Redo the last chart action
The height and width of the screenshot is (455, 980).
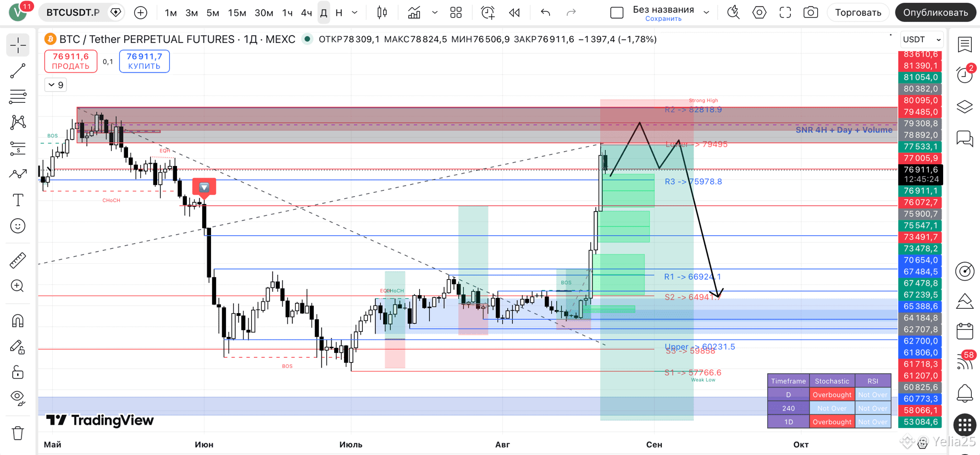point(572,12)
